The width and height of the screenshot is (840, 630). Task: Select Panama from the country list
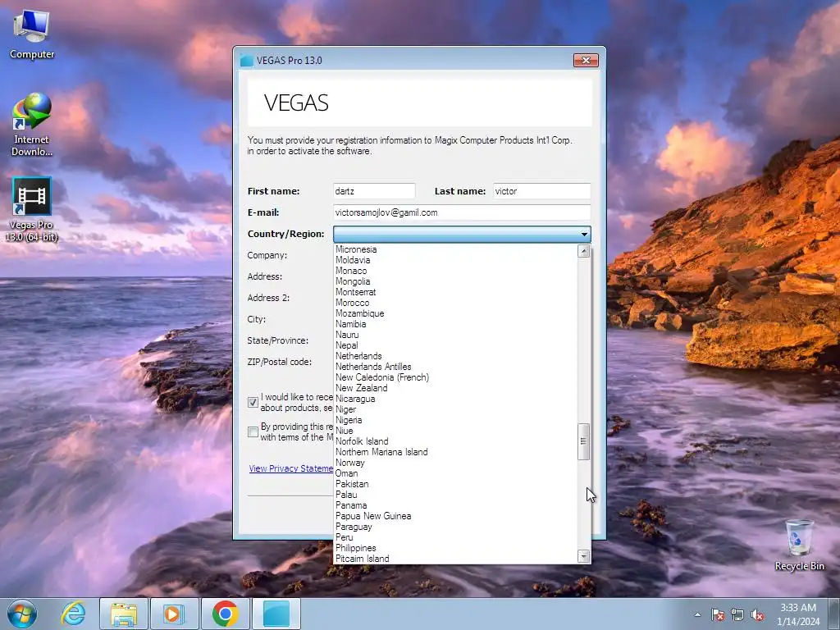[x=455, y=505]
